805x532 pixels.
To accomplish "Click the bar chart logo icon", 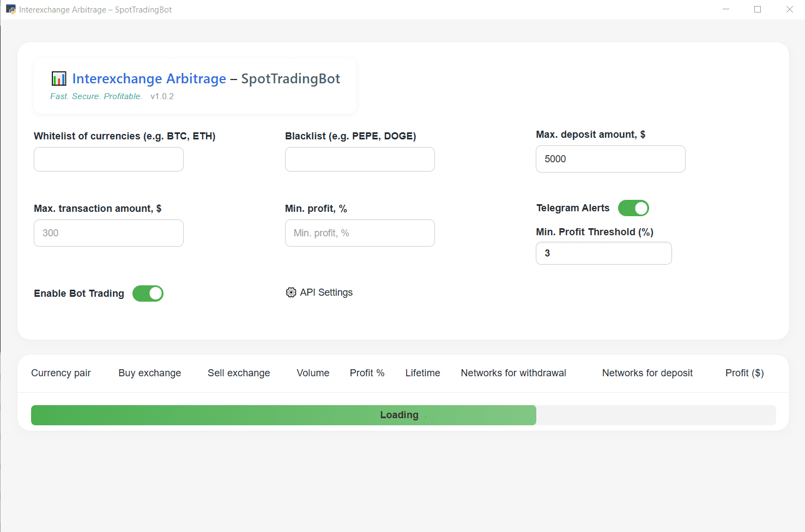I will (59, 79).
